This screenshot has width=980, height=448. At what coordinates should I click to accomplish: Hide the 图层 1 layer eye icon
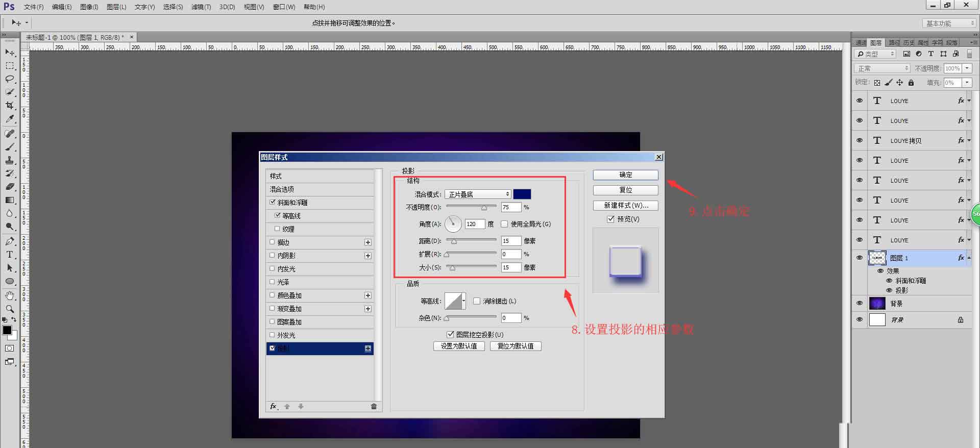pyautogui.click(x=860, y=258)
